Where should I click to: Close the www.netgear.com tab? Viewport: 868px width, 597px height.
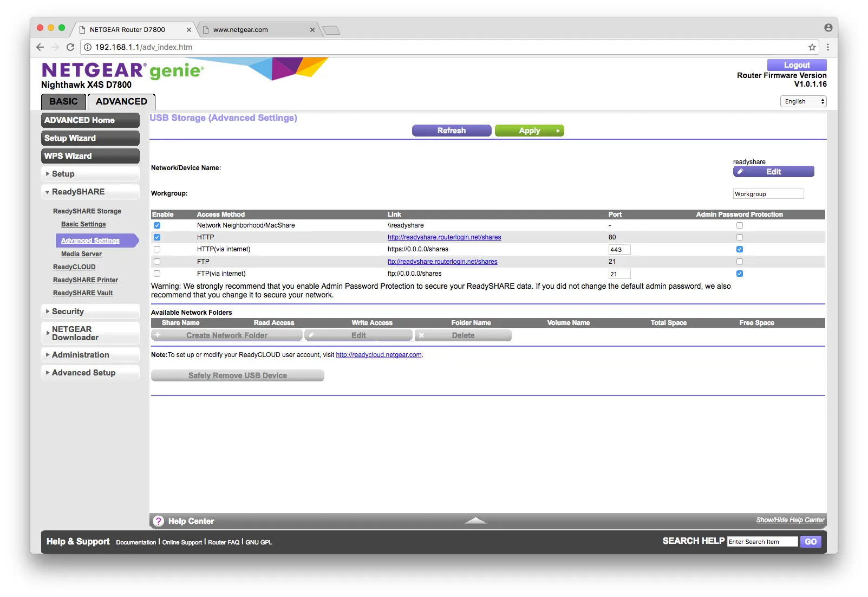pyautogui.click(x=312, y=30)
